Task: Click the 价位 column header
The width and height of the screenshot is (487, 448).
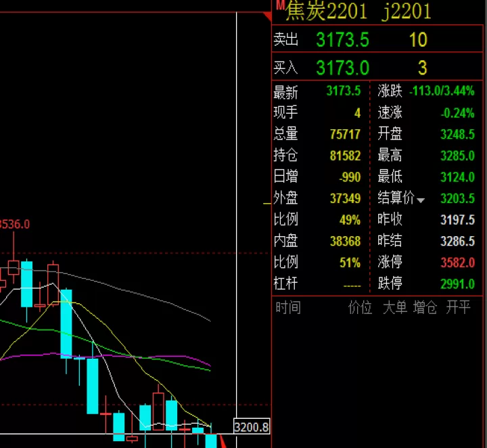Action: point(360,307)
